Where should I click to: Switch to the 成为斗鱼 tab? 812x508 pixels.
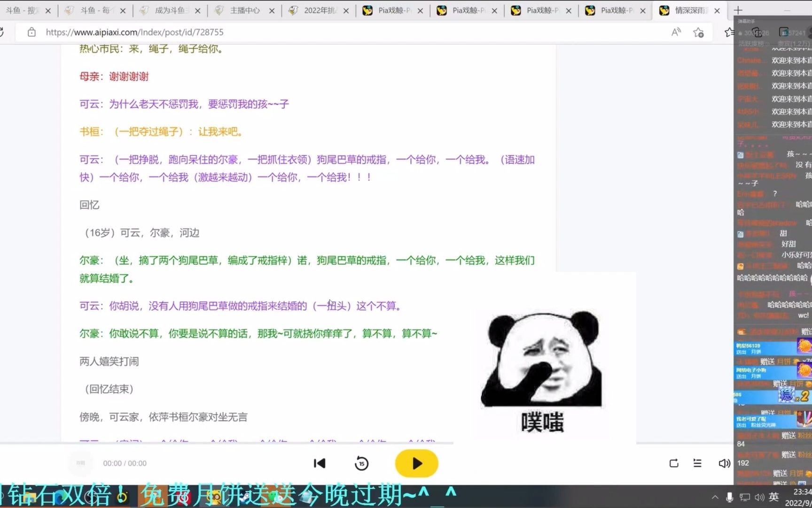171,10
